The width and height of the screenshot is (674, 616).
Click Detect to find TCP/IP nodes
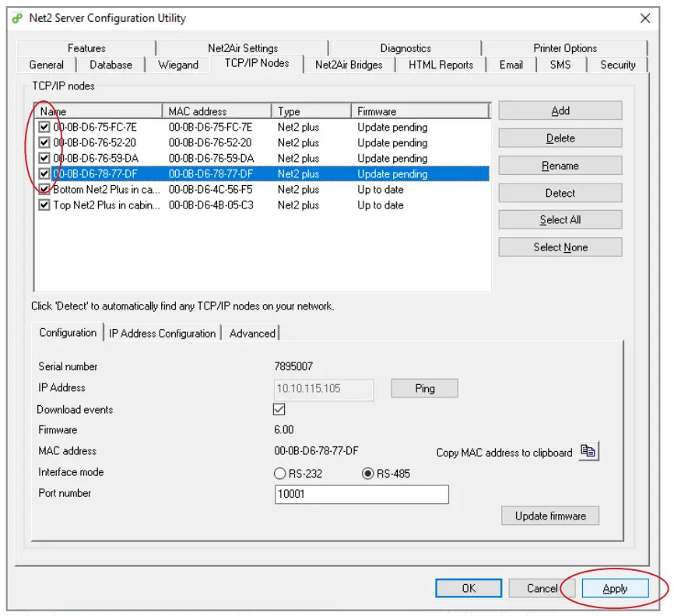point(560,194)
